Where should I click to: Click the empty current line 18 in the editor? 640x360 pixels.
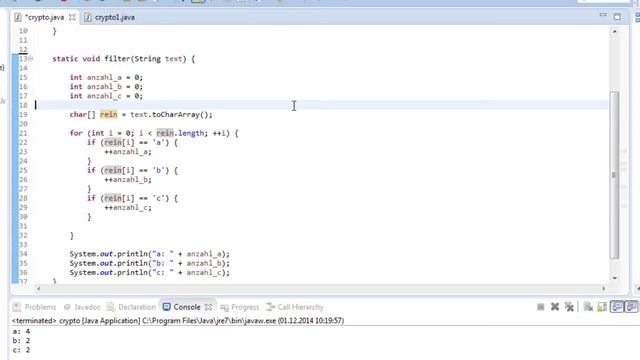[x=322, y=105]
